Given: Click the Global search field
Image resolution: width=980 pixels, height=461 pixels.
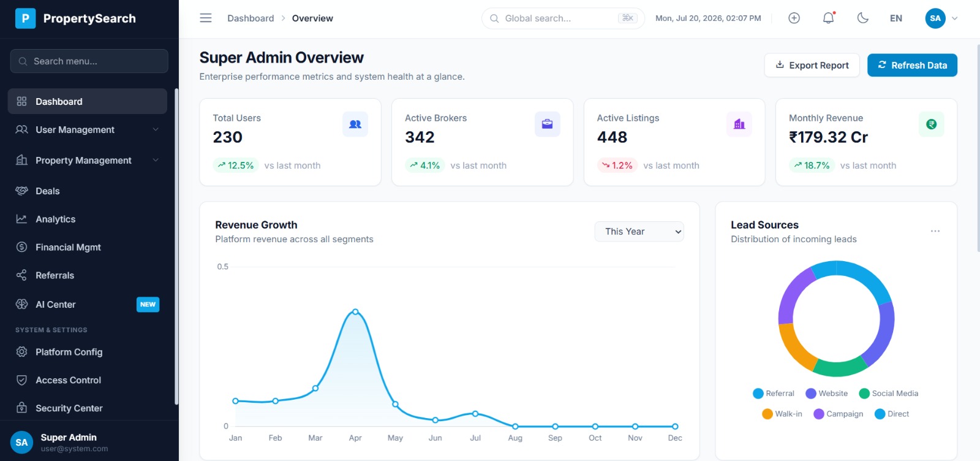Looking at the screenshot, I should [563, 18].
